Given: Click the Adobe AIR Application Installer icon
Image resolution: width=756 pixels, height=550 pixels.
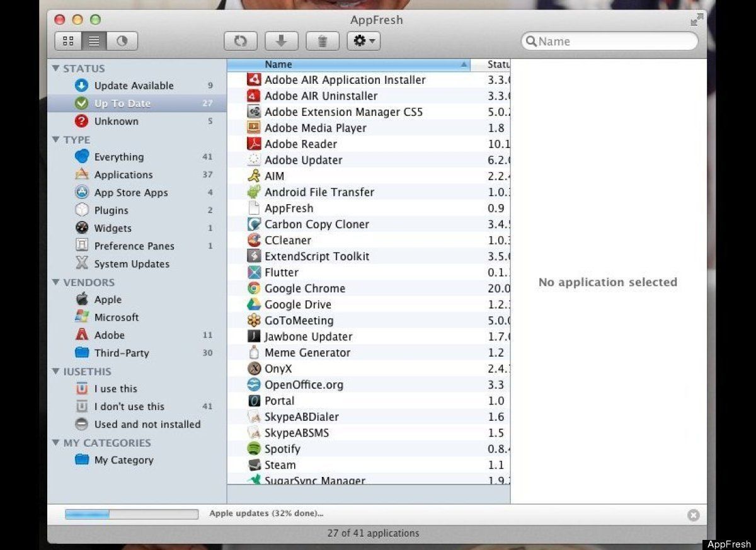Looking at the screenshot, I should pos(254,80).
